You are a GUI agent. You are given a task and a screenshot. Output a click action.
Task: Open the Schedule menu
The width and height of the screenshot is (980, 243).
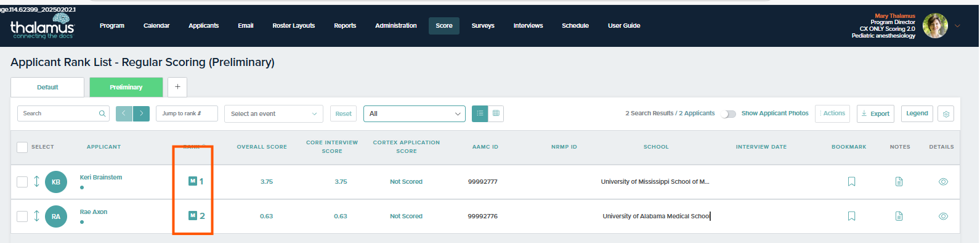click(575, 26)
